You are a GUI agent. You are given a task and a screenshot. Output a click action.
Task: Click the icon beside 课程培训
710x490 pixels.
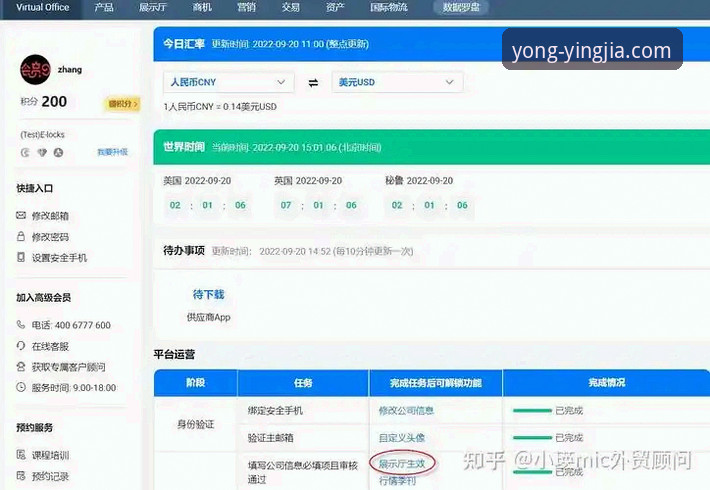click(21, 454)
